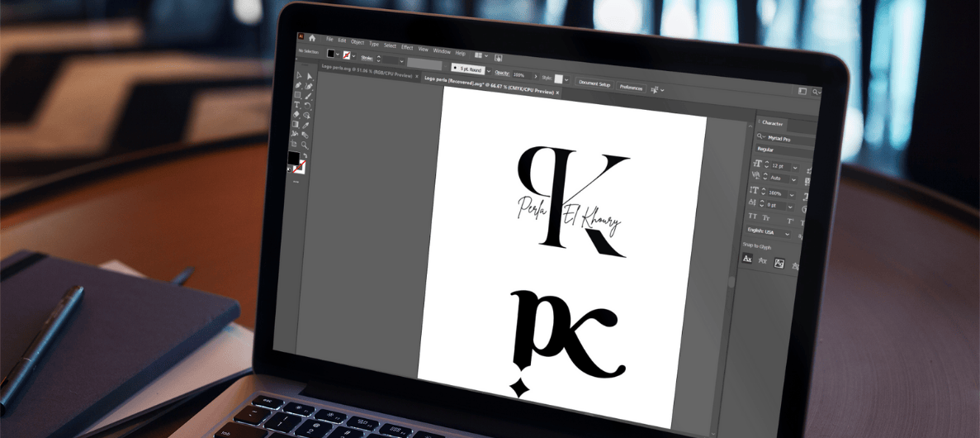This screenshot has height=438, width=980.
Task: Activate the Eyedropper tool
Action: click(305, 125)
